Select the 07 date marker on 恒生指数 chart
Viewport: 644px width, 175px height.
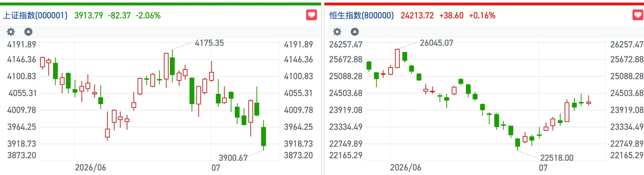pos(543,168)
